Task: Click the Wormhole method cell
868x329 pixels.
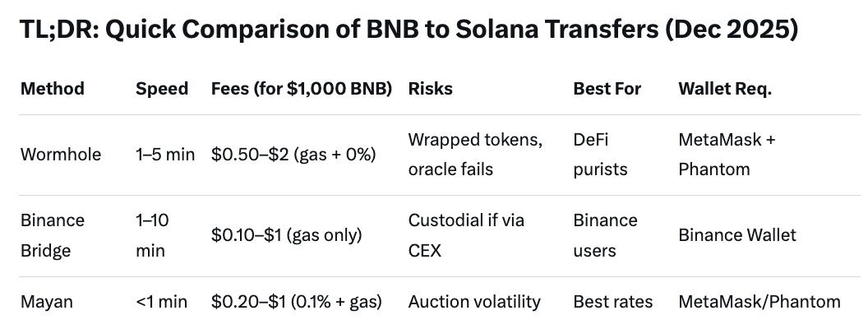Action: 60,155
